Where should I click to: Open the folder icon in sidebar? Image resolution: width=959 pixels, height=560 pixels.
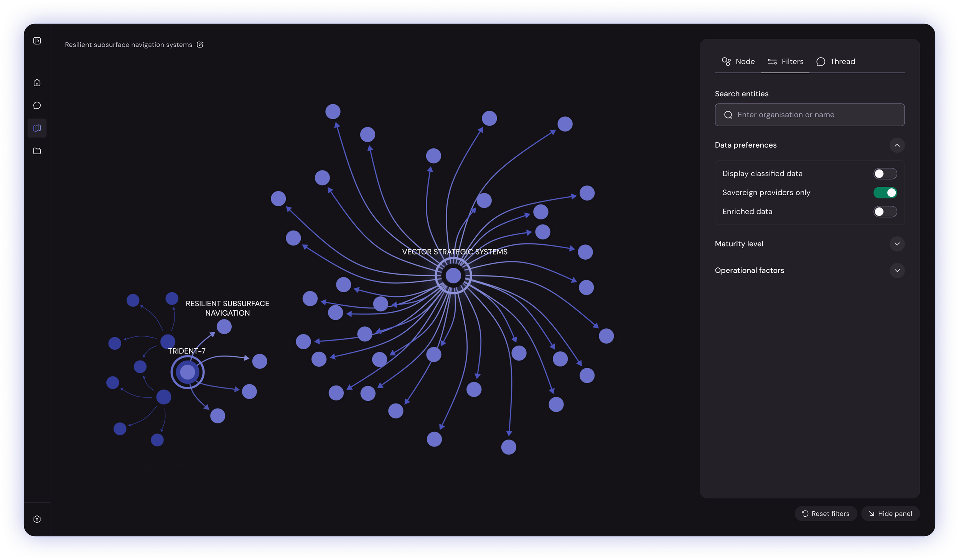(37, 151)
